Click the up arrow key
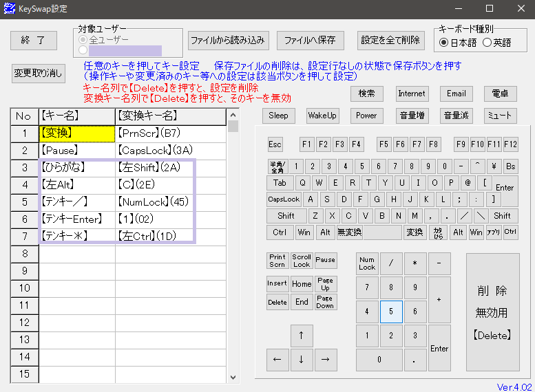This screenshot has height=392, width=535. tap(302, 336)
